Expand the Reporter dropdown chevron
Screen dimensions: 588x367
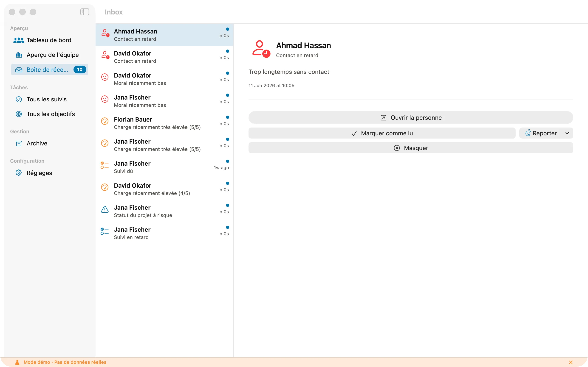click(x=567, y=133)
